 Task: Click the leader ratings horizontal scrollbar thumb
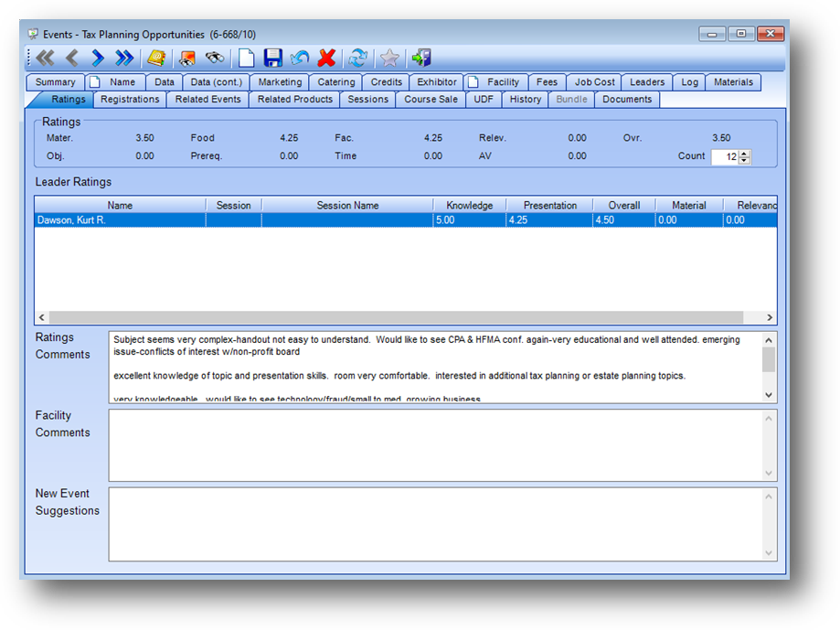pyautogui.click(x=396, y=317)
